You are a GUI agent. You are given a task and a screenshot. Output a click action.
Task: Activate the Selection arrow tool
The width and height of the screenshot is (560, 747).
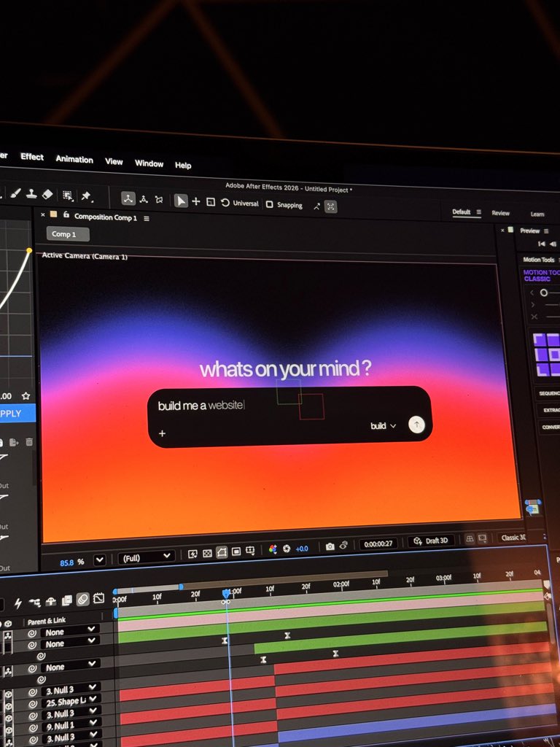point(181,201)
